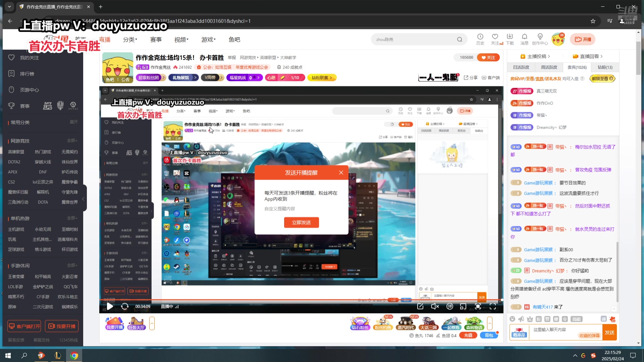Viewport: 644px width, 362px height.
Task: Open 主播投稿 link
Action: click(535, 56)
